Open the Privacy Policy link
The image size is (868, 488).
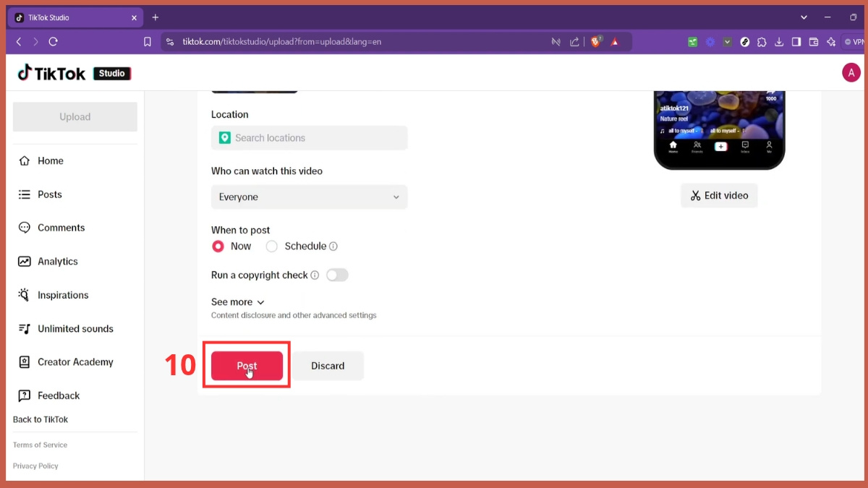[35, 466]
